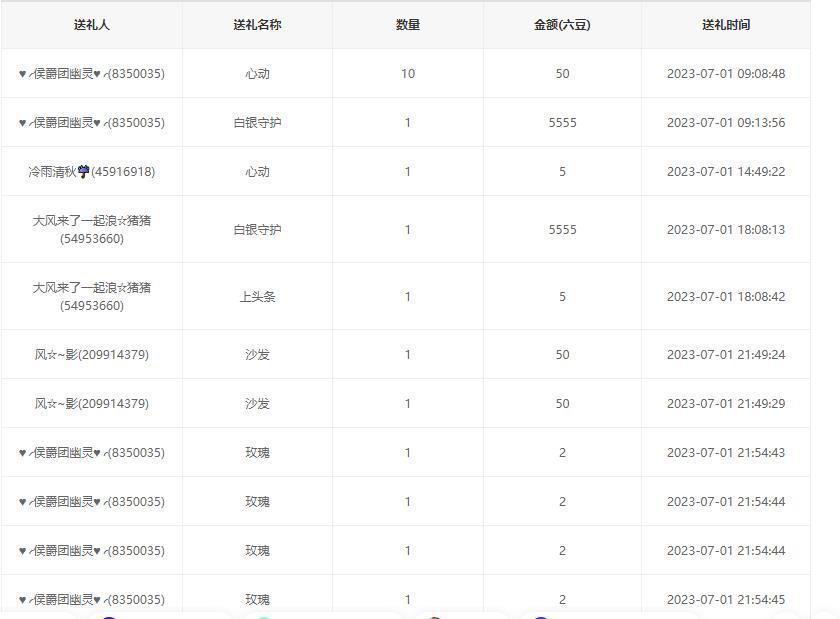Viewport: 840px width, 619px height.
Task: Select timestamp 2023-07-01 21:49:24
Action: click(x=726, y=354)
